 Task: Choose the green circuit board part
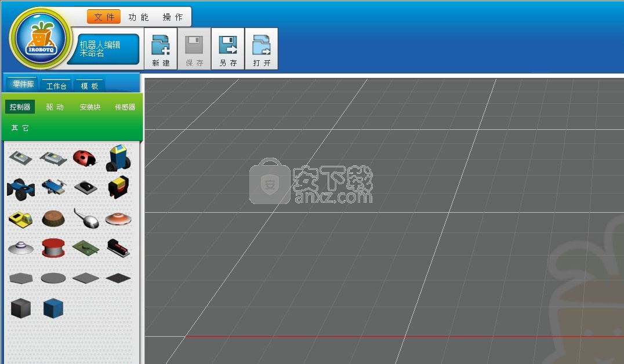click(86, 247)
